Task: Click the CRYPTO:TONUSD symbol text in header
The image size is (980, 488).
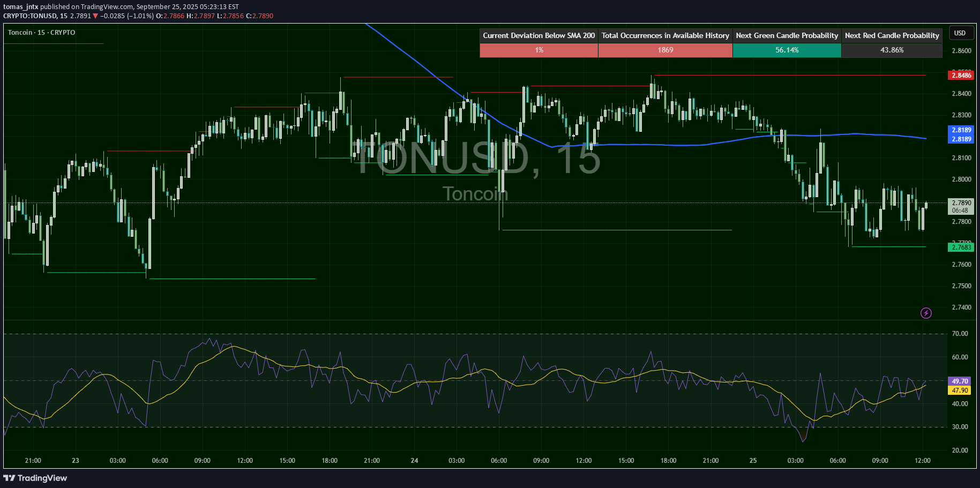Action: [30, 16]
